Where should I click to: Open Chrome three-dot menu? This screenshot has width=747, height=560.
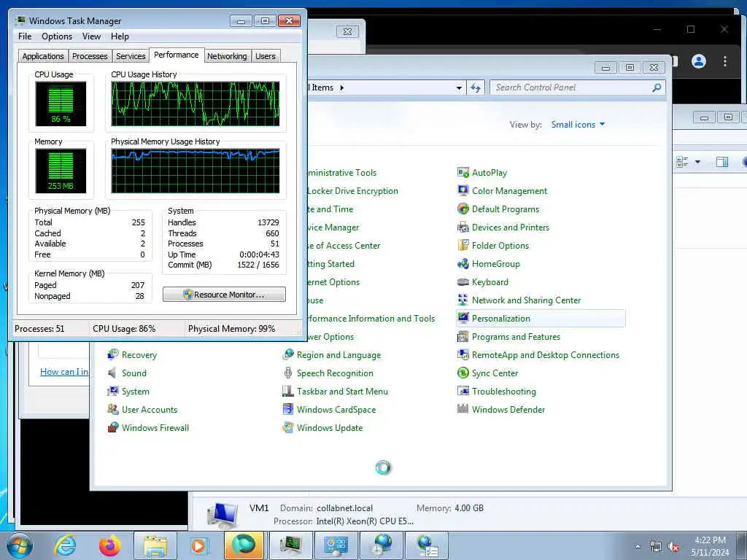pyautogui.click(x=724, y=61)
